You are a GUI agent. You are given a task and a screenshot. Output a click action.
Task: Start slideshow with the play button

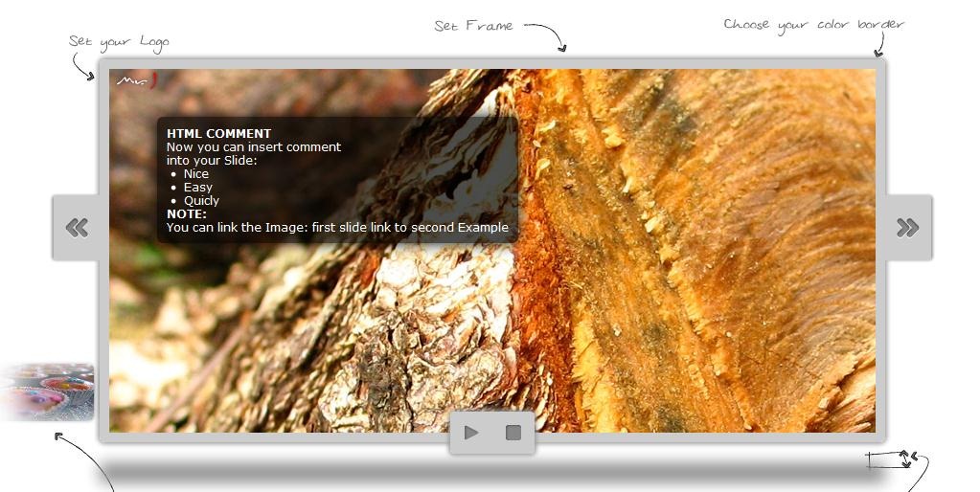472,433
